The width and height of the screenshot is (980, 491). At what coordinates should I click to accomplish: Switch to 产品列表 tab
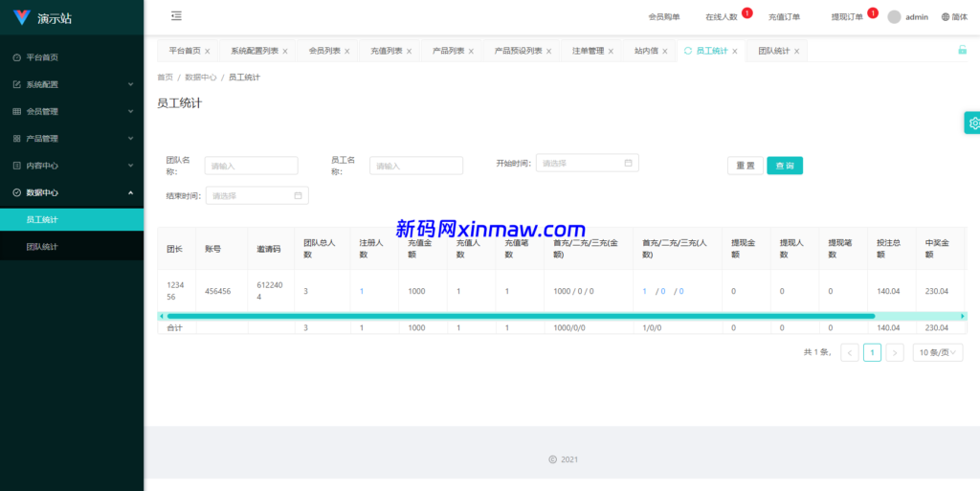448,52
